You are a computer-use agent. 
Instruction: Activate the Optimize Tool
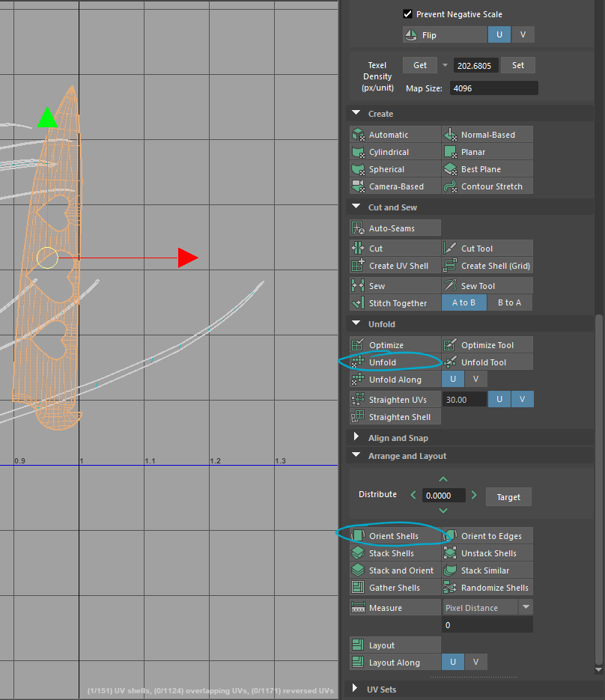487,345
